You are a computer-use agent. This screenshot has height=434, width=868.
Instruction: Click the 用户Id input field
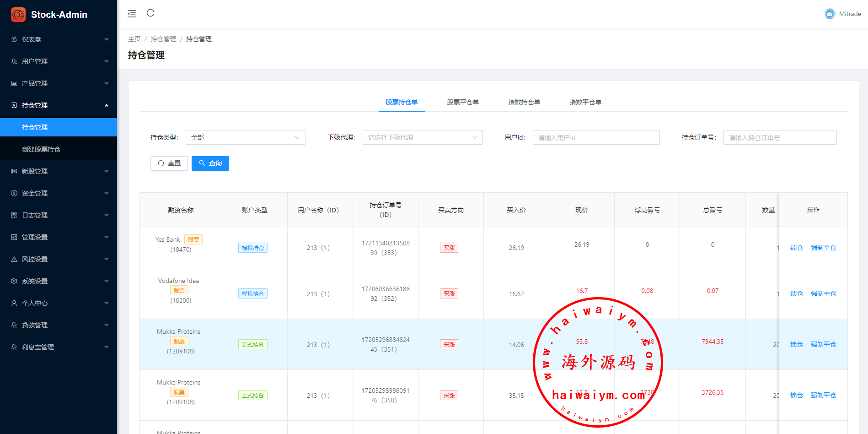point(596,137)
